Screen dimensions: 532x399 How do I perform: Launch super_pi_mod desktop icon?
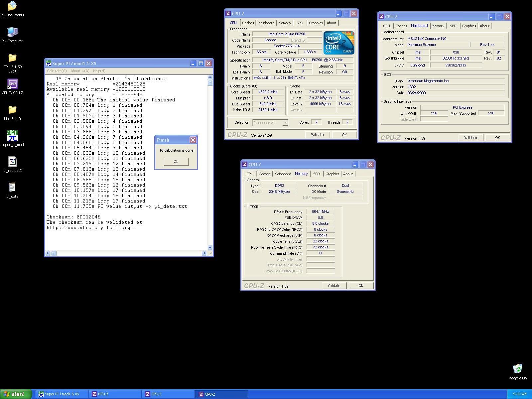coord(12,139)
